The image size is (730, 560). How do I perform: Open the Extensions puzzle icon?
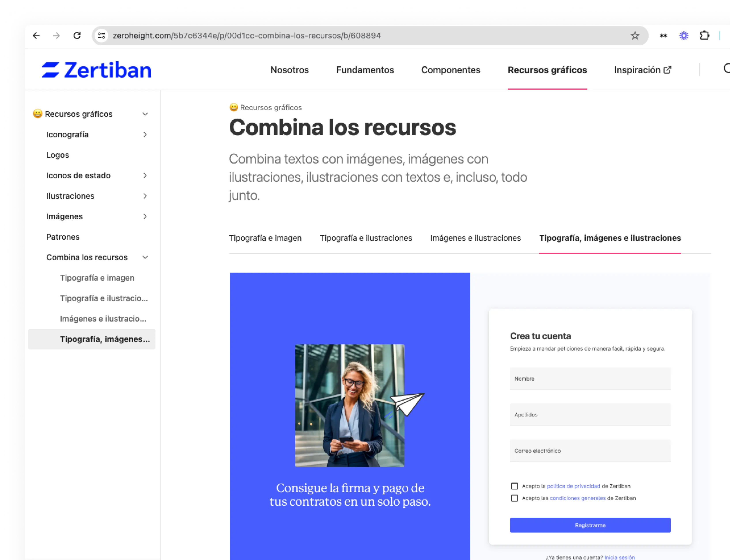[x=704, y=36]
